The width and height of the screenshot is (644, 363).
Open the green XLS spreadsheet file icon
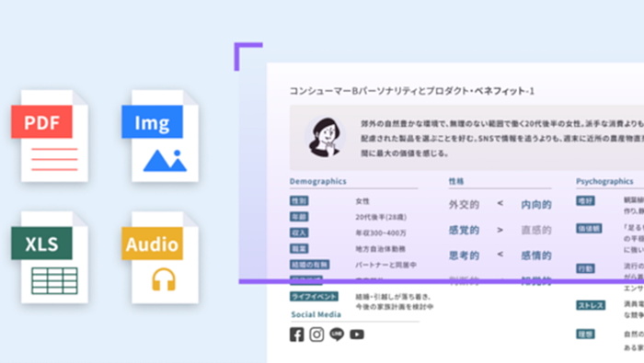pos(50,257)
